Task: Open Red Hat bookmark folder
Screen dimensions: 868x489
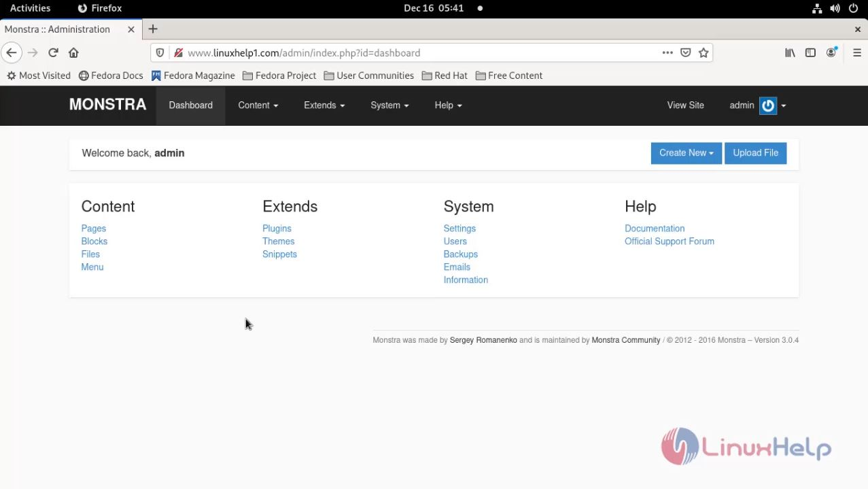Action: 445,75
